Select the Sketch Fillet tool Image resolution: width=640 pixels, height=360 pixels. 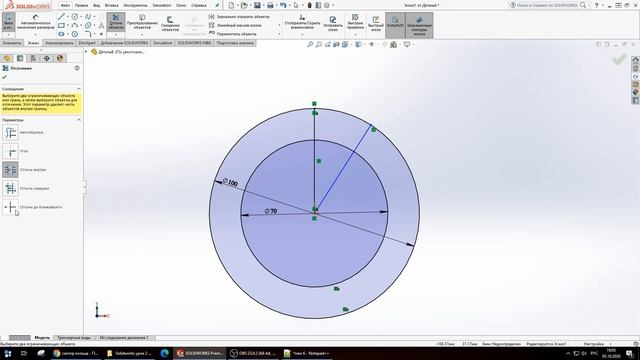[88, 34]
